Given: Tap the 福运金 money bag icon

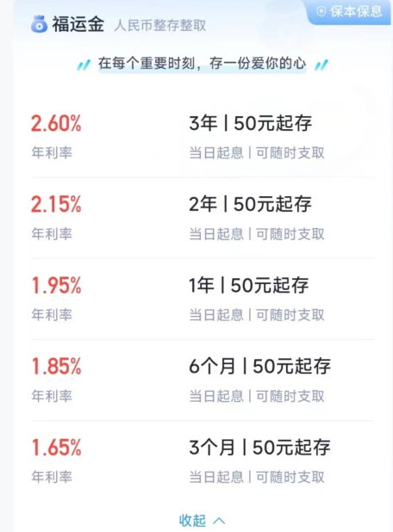Looking at the screenshot, I should pyautogui.click(x=39, y=24).
